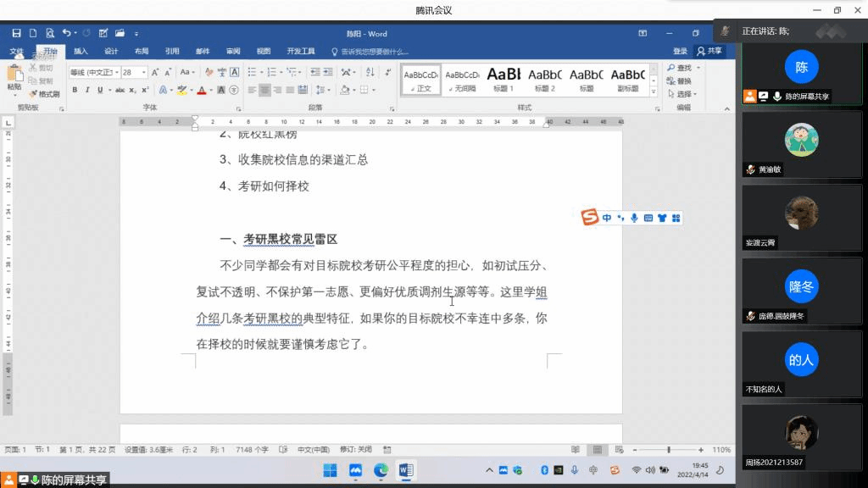Viewport: 868px width, 488px height.
Task: Toggle center text alignment
Action: coord(264,90)
